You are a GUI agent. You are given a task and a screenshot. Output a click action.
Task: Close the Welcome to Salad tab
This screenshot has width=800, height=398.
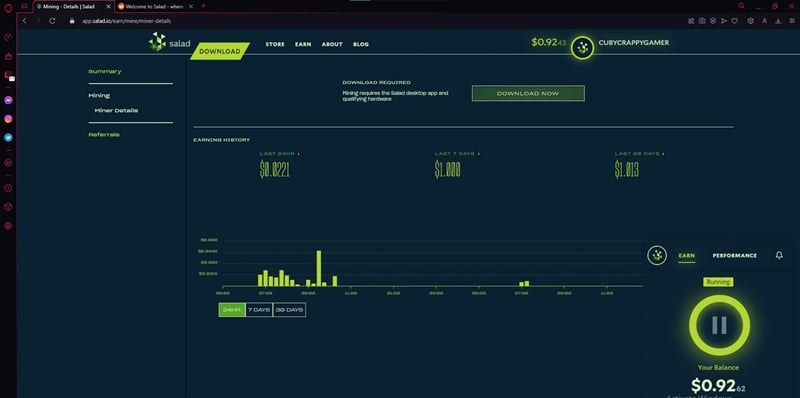191,6
